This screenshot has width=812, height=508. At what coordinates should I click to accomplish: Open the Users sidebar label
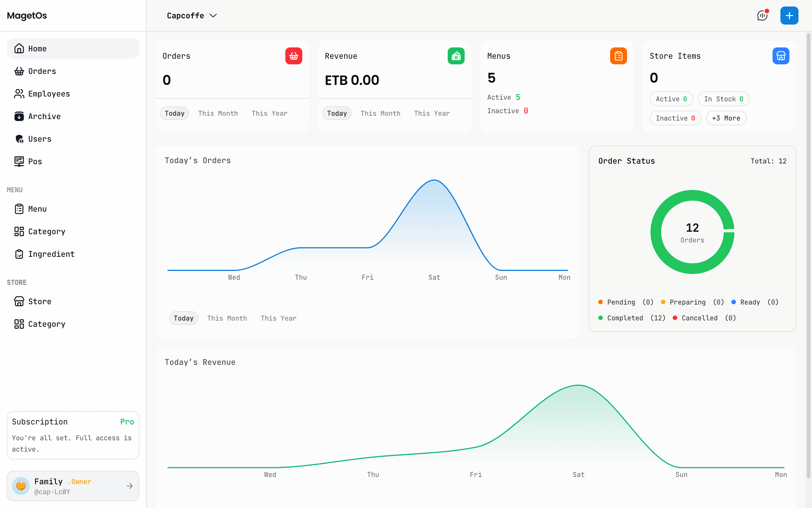39,139
